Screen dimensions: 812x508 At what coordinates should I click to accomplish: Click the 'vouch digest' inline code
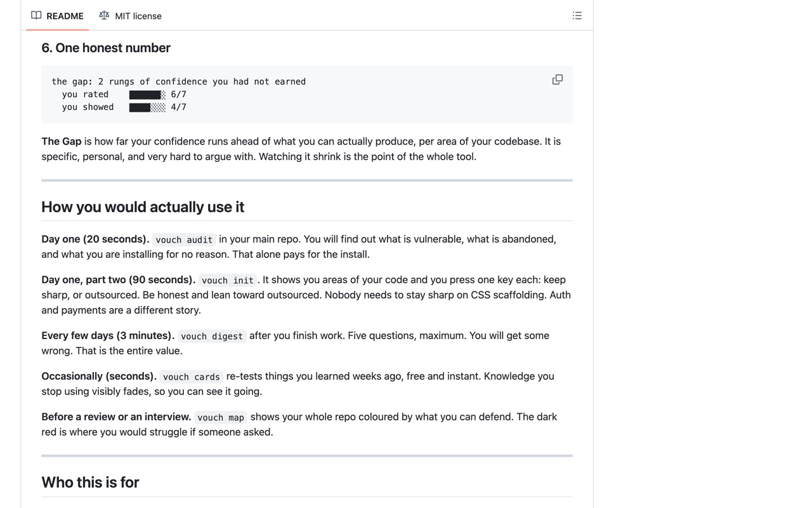pyautogui.click(x=212, y=336)
